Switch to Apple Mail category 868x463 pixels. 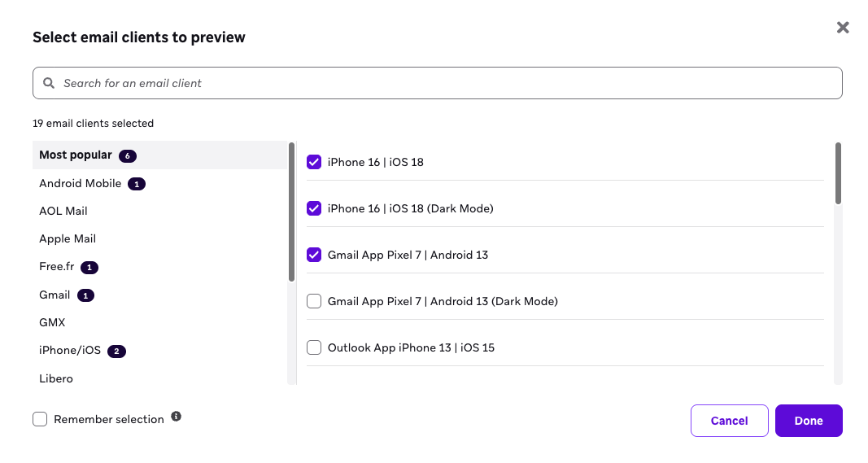(68, 238)
